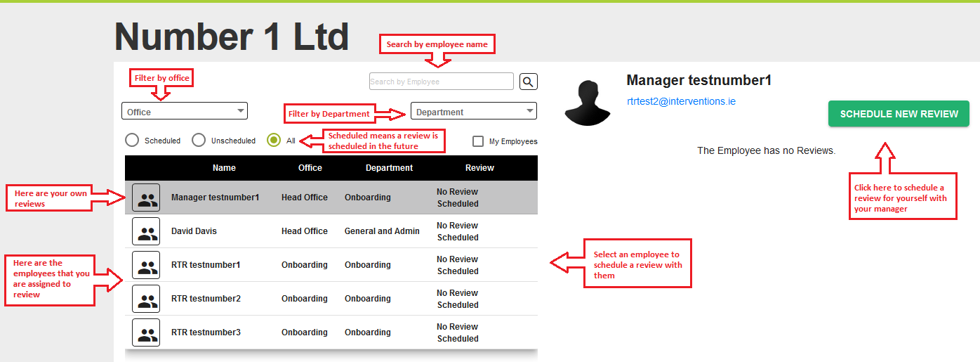
Task: Click the Search by Employee input field
Action: (441, 82)
